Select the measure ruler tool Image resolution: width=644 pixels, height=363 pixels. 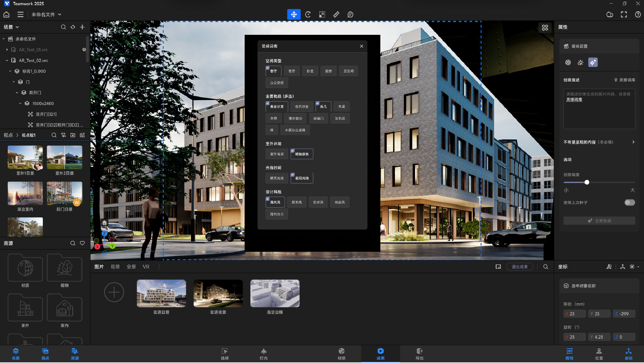(x=336, y=15)
